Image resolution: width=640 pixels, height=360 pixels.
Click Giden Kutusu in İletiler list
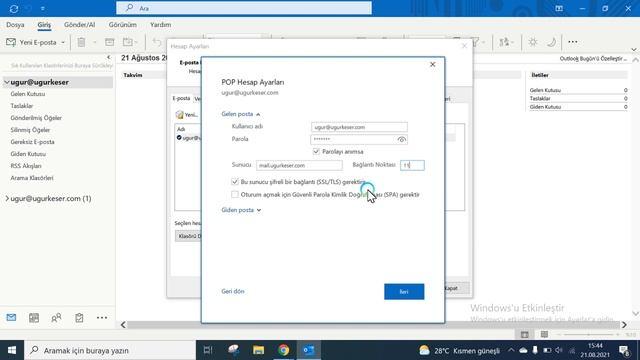[x=545, y=107]
